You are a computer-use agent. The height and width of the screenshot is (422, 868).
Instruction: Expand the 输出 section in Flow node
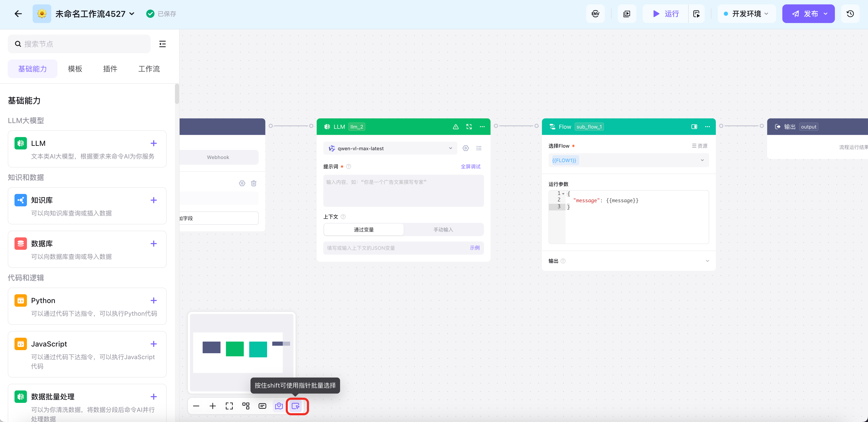pos(707,261)
